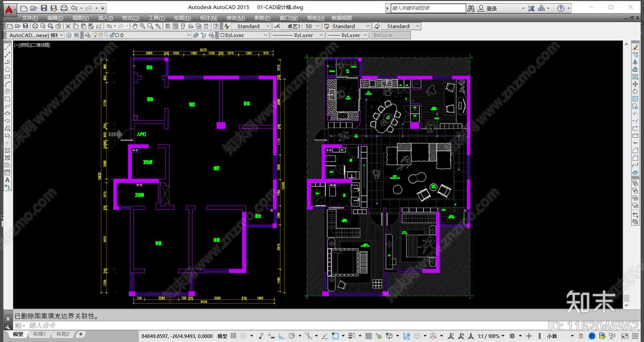Click the Autodesk Exchange X icon
The image size is (644, 342).
pyautogui.click(x=531, y=8)
